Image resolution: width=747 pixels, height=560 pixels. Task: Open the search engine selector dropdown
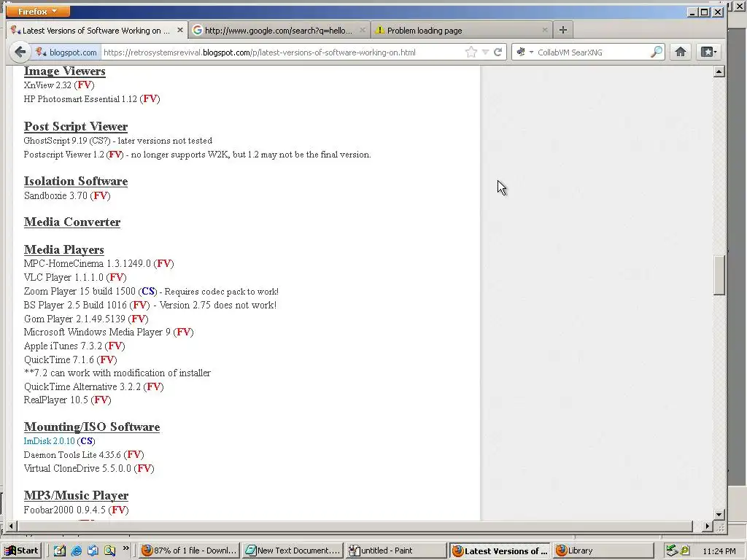point(524,52)
